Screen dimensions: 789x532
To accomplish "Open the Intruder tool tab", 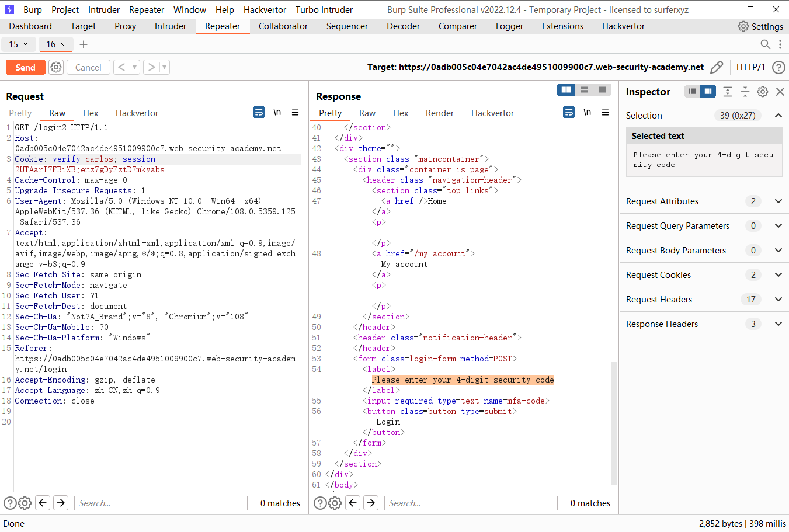I will point(170,26).
